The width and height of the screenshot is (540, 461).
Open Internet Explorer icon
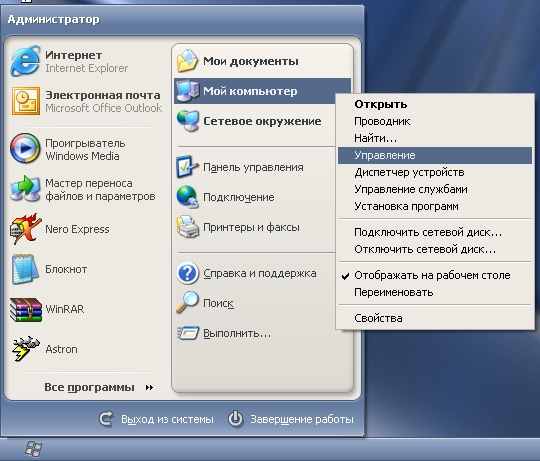(25, 61)
